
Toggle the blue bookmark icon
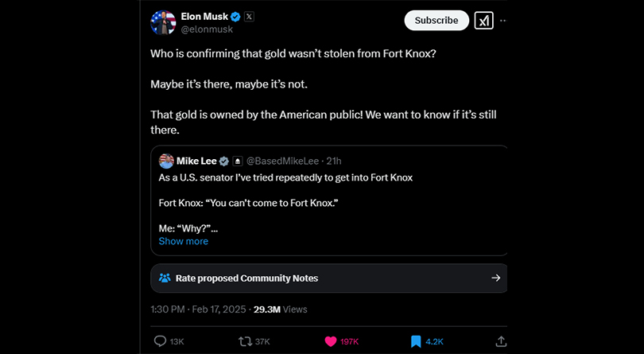point(415,341)
